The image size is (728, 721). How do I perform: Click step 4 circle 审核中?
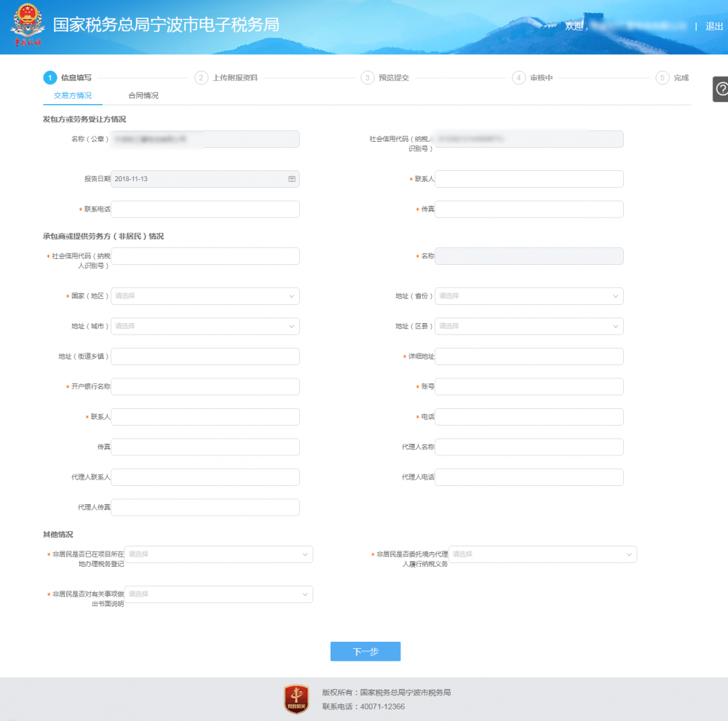(519, 77)
